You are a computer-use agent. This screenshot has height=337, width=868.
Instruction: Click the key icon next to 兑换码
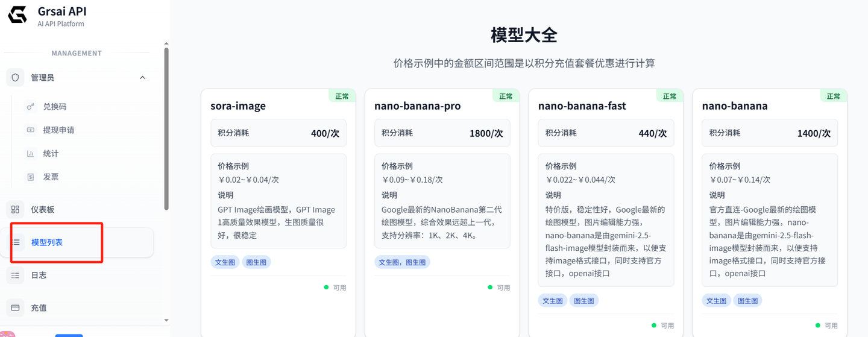click(x=31, y=107)
